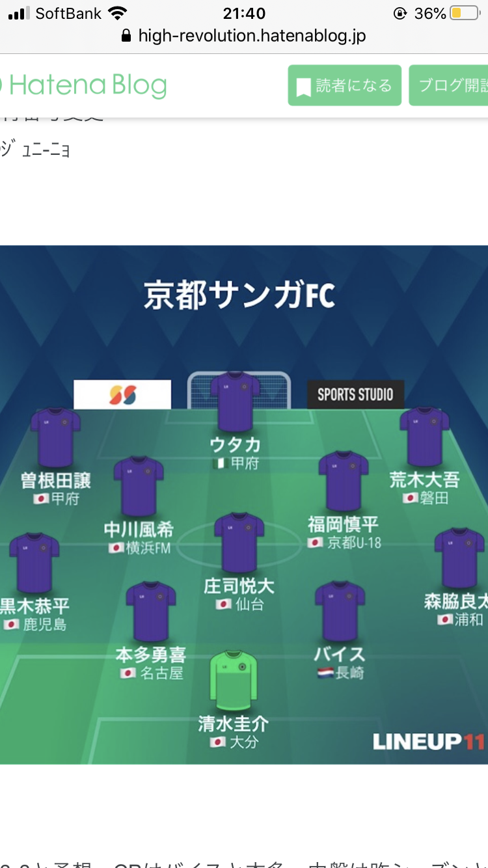Tap the lock icon beside the URL
This screenshot has height=868, width=488.
(127, 36)
